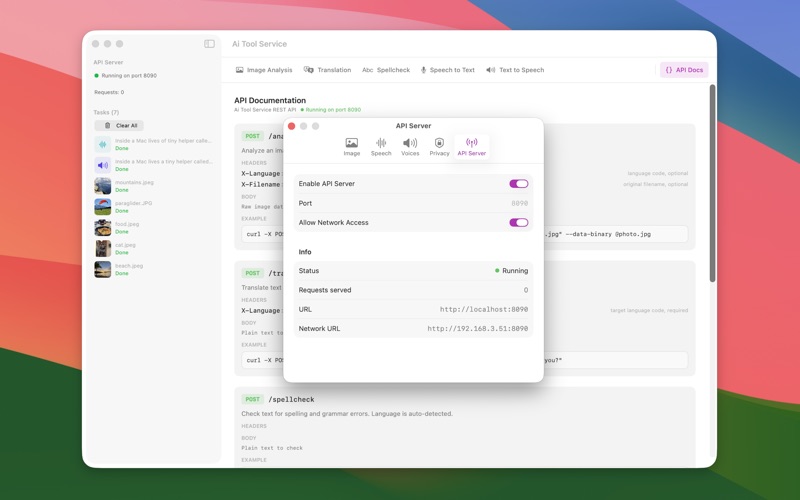Screen dimensions: 800x500
Task: Open the cat.jpeg task thumbnail
Action: (x=103, y=249)
